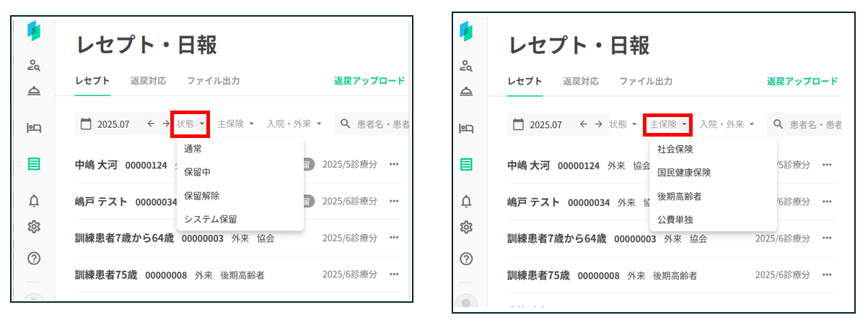The image size is (868, 323).
Task: Open 主保険 filter dropdown in left screenshot
Action: click(236, 124)
